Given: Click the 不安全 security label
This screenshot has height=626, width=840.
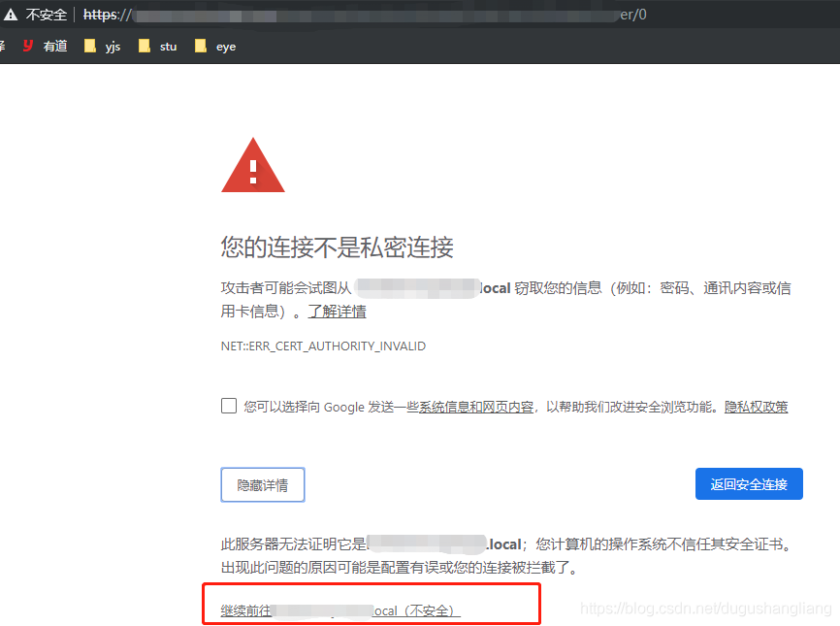Looking at the screenshot, I should pyautogui.click(x=47, y=15).
